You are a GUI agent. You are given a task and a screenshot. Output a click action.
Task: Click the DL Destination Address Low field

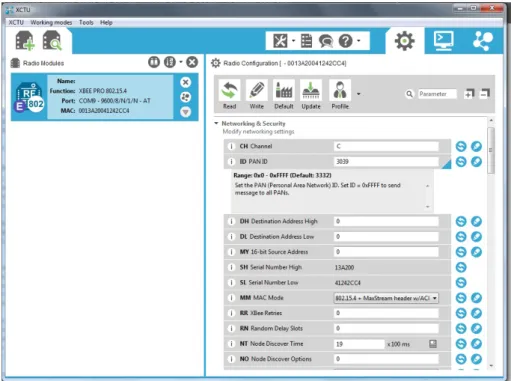[x=386, y=237]
